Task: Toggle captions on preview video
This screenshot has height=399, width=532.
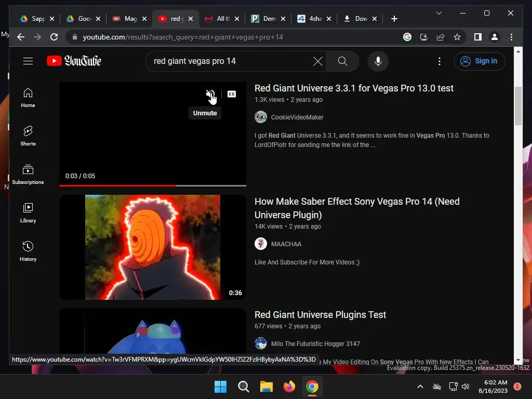Action: [232, 94]
